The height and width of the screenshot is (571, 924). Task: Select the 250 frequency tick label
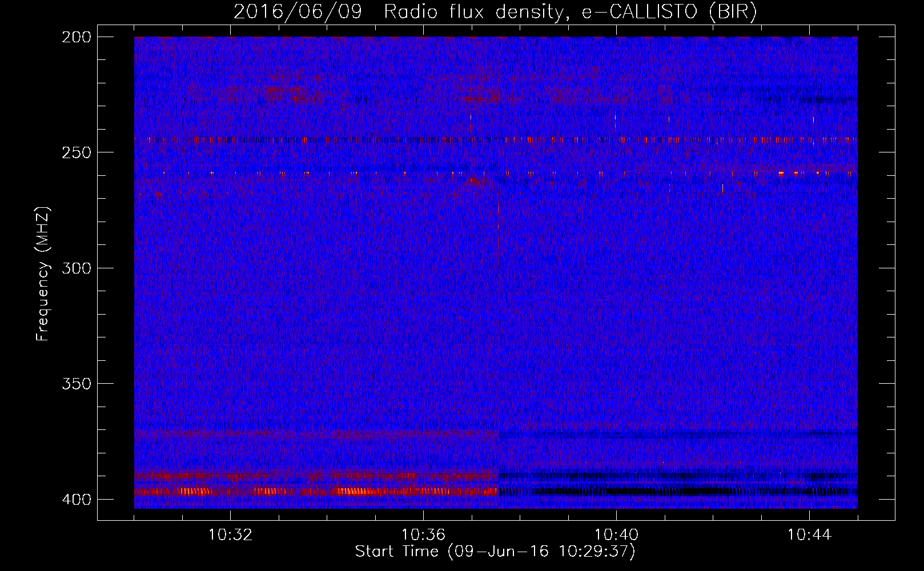(76, 152)
